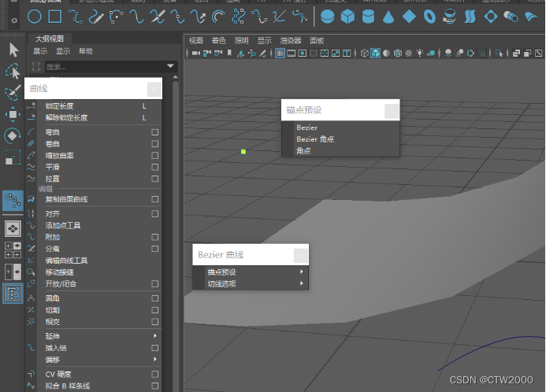
Task: Open option box for 复制曲面曲线
Action: tap(155, 199)
